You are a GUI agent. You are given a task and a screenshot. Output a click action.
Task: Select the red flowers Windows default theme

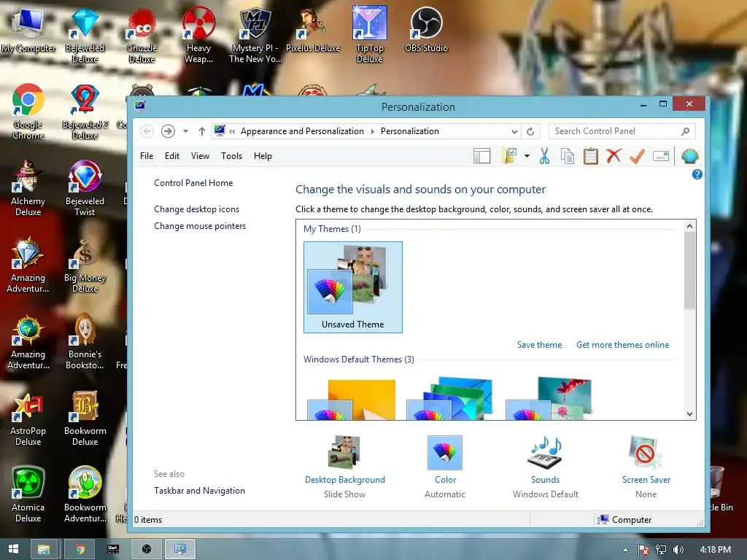pos(549,398)
